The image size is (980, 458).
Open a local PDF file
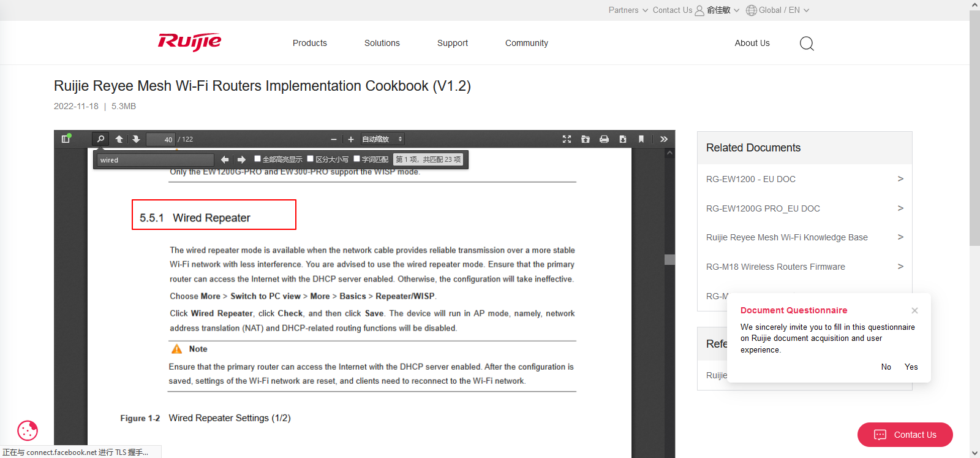pos(586,139)
